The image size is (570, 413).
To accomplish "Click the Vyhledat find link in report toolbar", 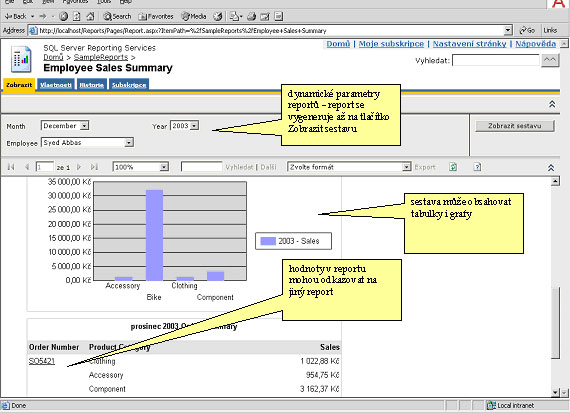I will pos(239,167).
